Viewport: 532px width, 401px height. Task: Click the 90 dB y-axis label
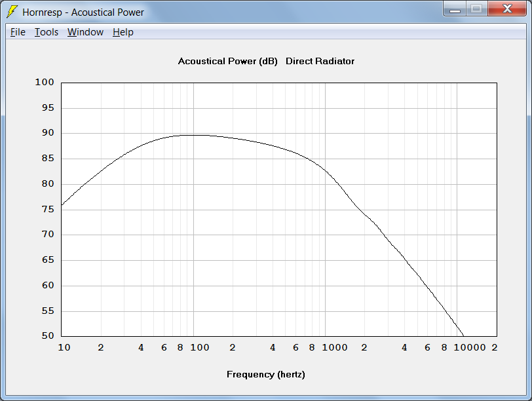[x=48, y=133]
